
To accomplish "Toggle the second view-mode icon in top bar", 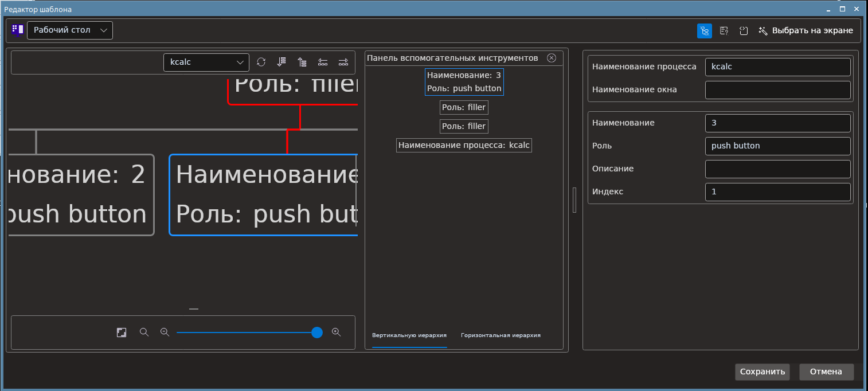I will click(x=724, y=31).
